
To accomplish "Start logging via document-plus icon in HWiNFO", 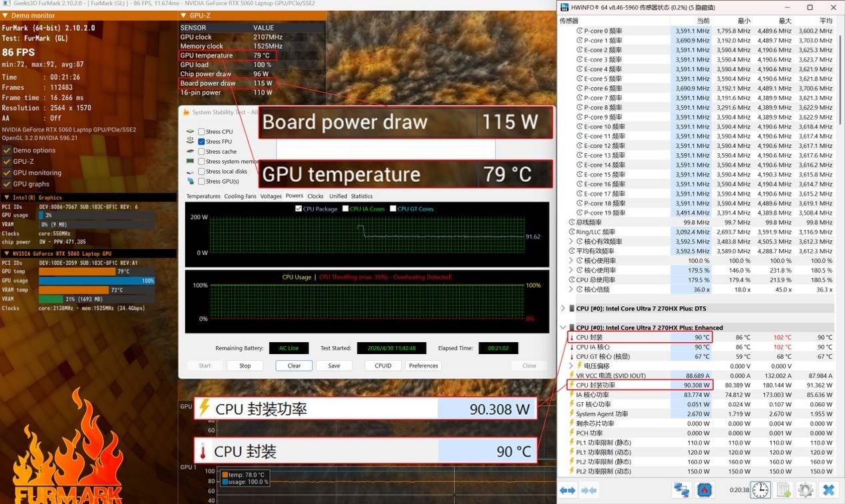I will coord(784,490).
